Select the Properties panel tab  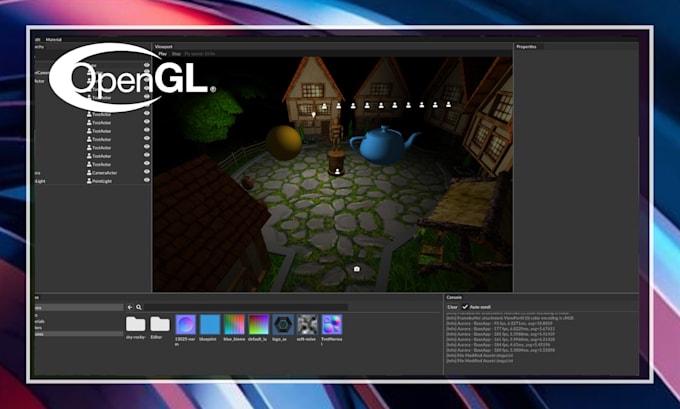pyautogui.click(x=526, y=46)
